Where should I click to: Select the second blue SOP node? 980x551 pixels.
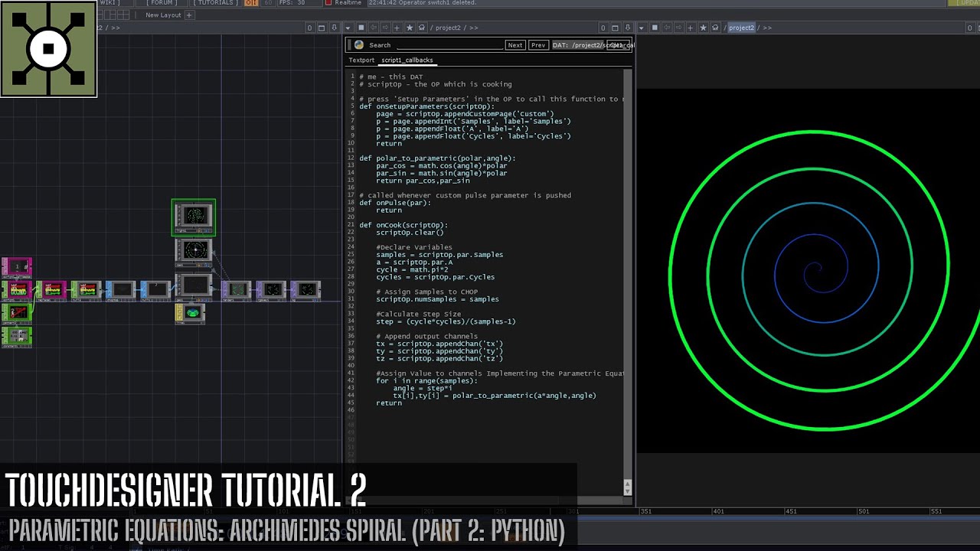(155, 289)
